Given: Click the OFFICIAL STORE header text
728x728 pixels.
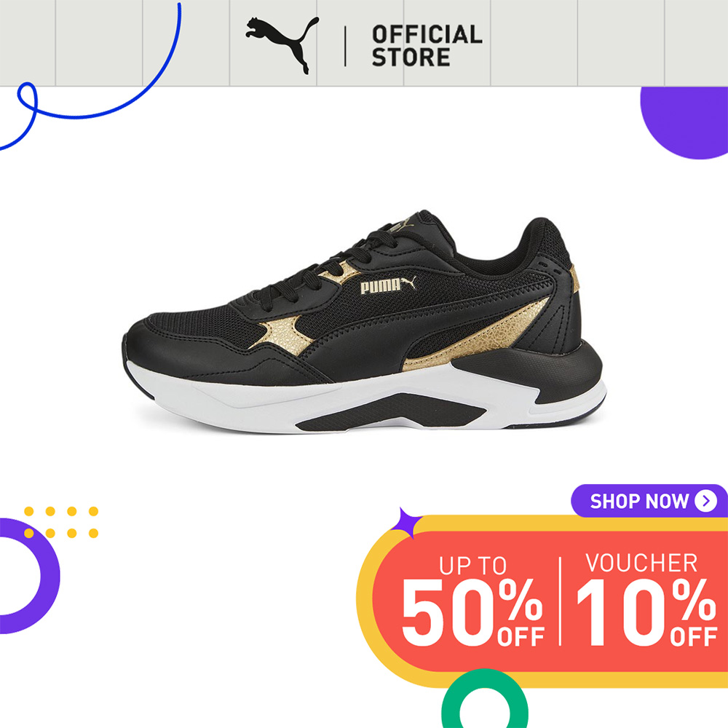Looking at the screenshot, I should pyautogui.click(x=427, y=46).
